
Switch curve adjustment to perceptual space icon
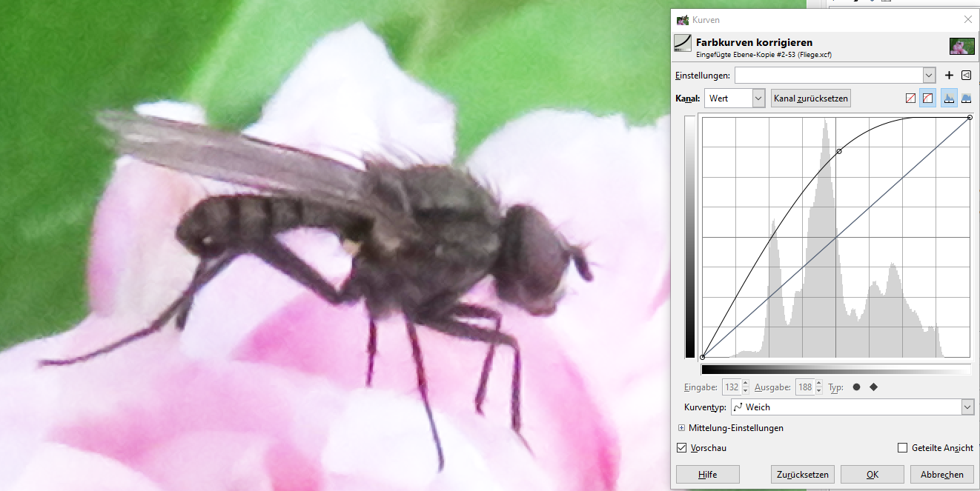(x=927, y=98)
